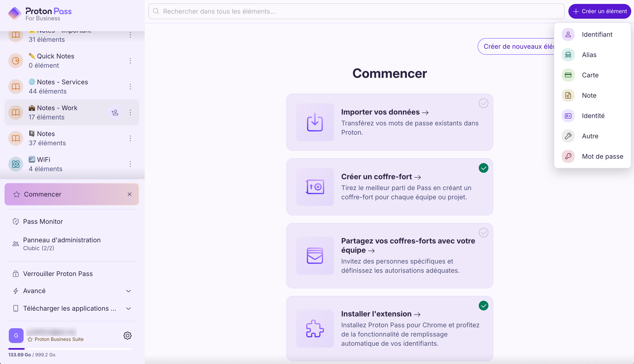Click the import download illustration icon

(x=315, y=122)
